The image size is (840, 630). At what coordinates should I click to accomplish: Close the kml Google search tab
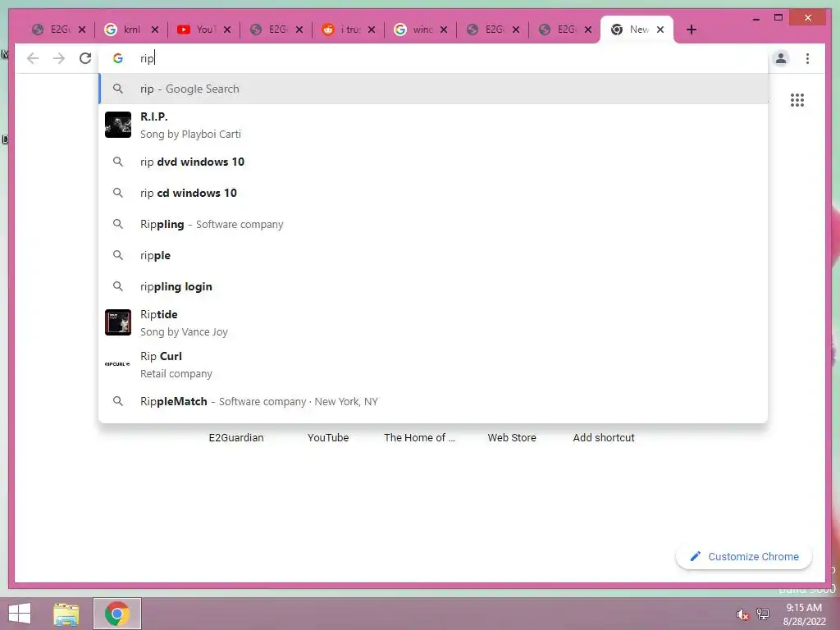155,30
